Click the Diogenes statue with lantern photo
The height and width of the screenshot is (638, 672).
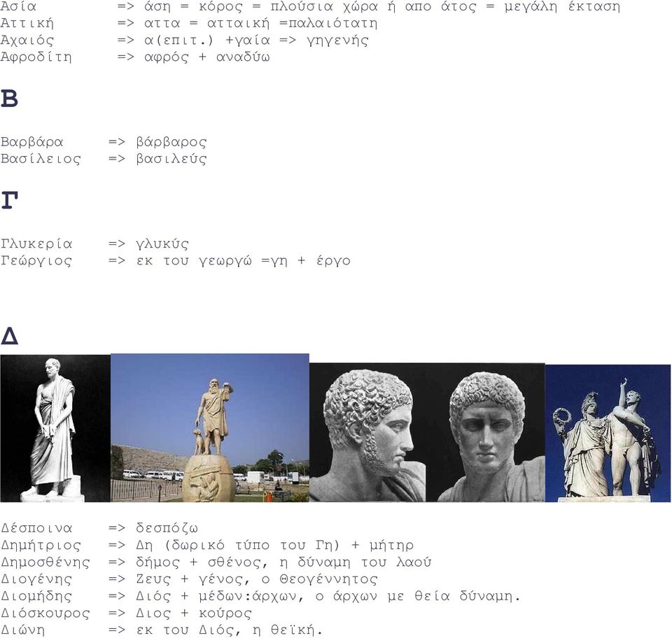210,427
